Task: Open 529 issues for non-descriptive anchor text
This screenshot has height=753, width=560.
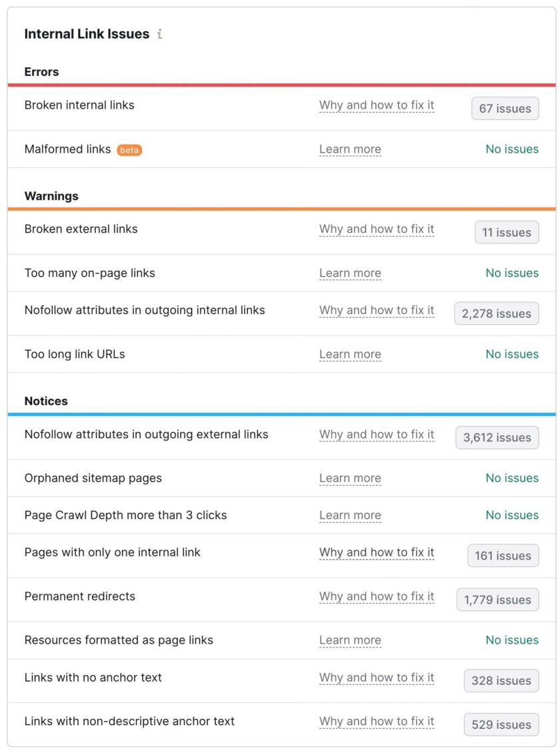Action: 501,725
